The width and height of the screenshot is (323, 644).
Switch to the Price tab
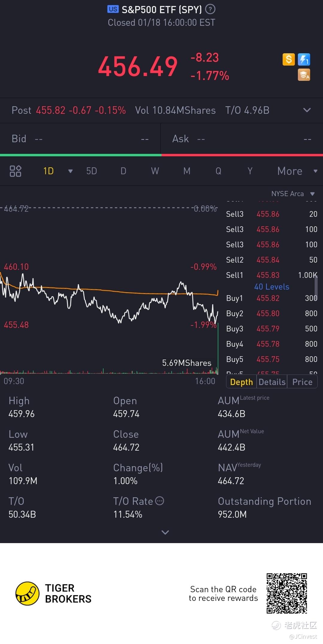tap(302, 382)
